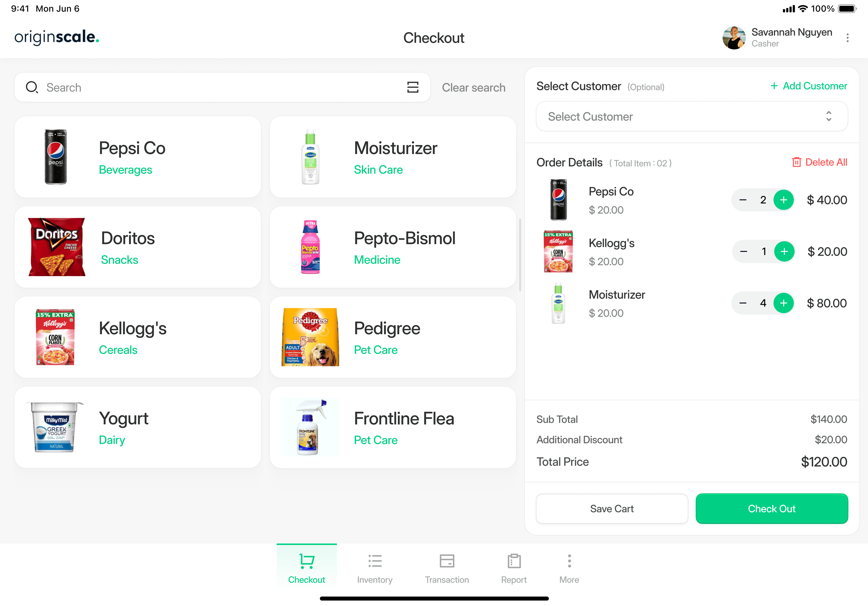Open the Report tab icon

point(514,561)
